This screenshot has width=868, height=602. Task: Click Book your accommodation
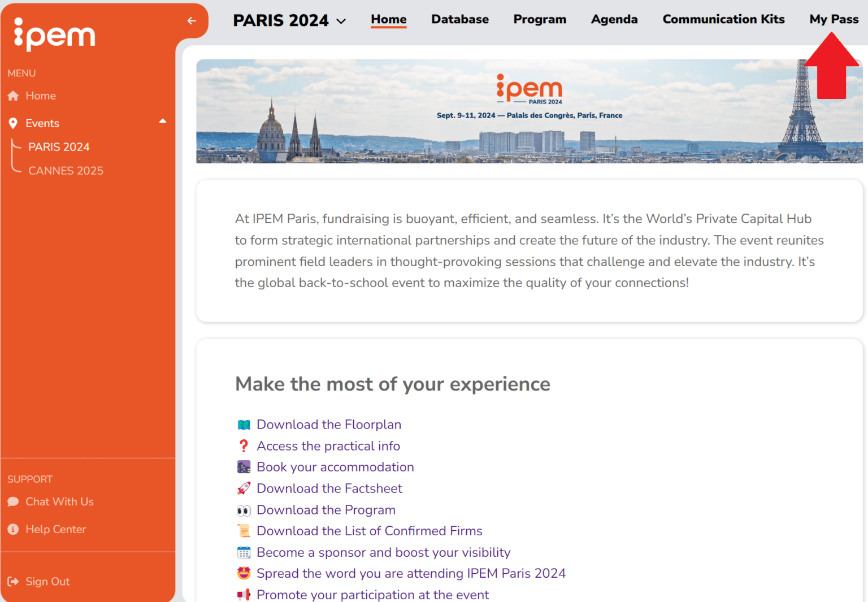point(335,467)
